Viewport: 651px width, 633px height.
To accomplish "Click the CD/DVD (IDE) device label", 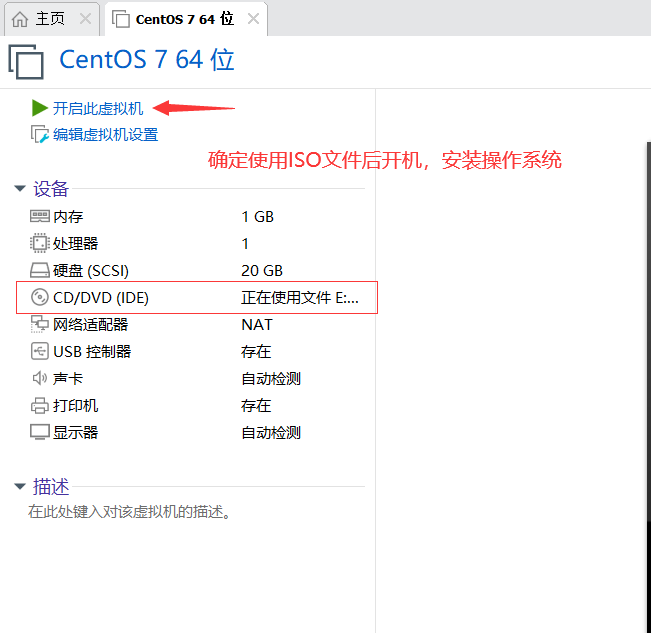I will [101, 297].
